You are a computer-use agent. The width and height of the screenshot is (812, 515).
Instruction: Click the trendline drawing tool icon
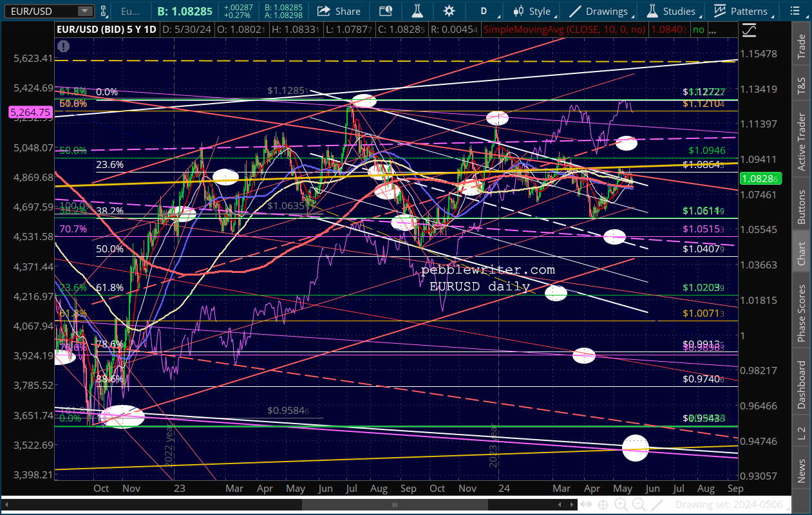tap(657, 505)
